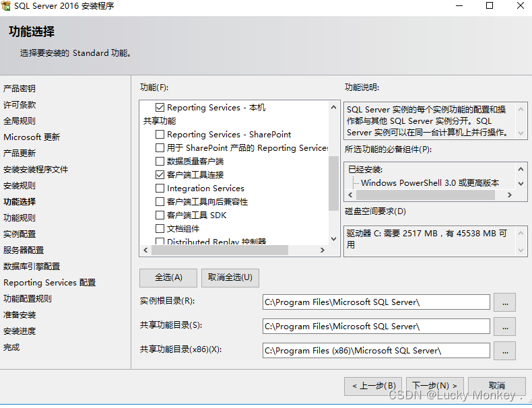Screen dimensions: 532x408
Task: Click prerequisites box scroll up arrow
Action: (521, 168)
